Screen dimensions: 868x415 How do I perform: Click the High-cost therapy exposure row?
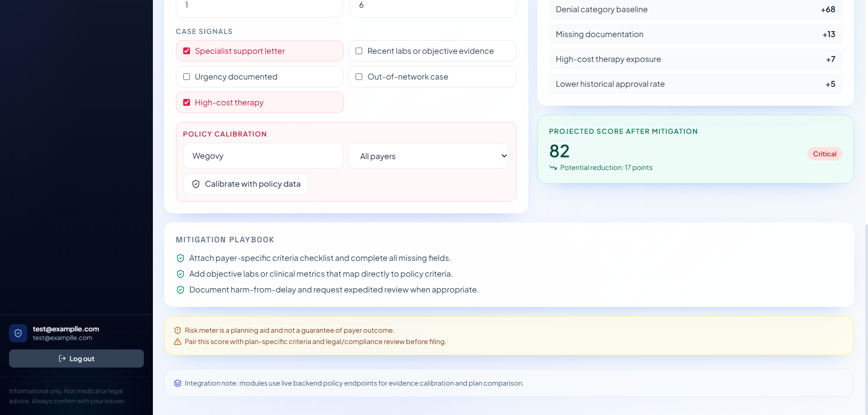(696, 59)
